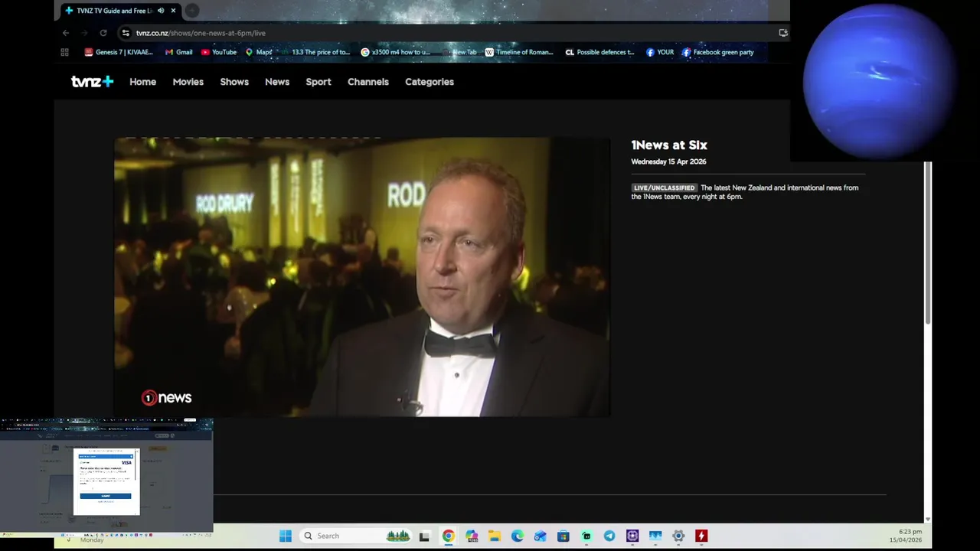Viewport: 980px width, 551px height.
Task: Close the TVNZ TV Guide tab
Action: (173, 11)
